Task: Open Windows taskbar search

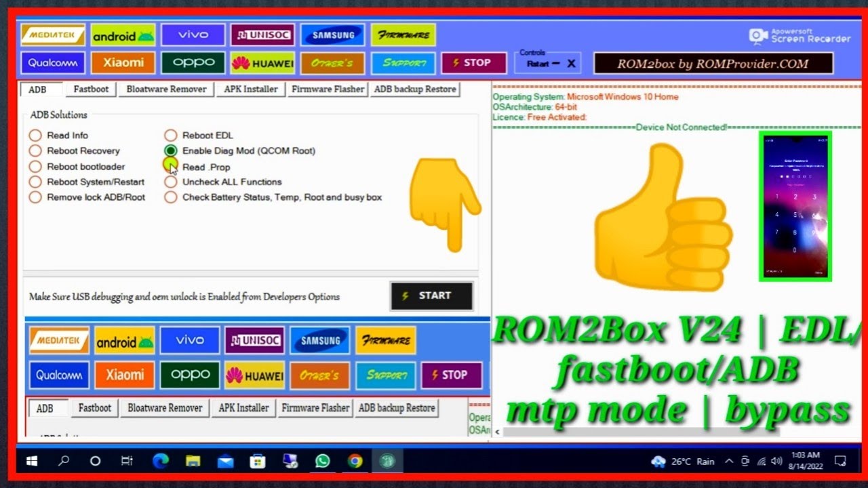Action: click(x=64, y=461)
